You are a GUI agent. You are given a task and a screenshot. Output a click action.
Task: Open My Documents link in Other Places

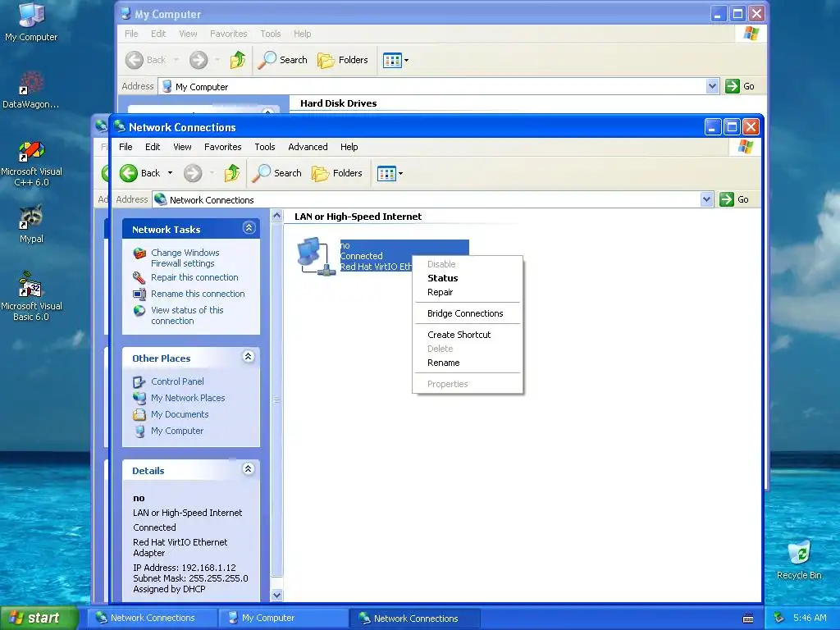coord(180,414)
